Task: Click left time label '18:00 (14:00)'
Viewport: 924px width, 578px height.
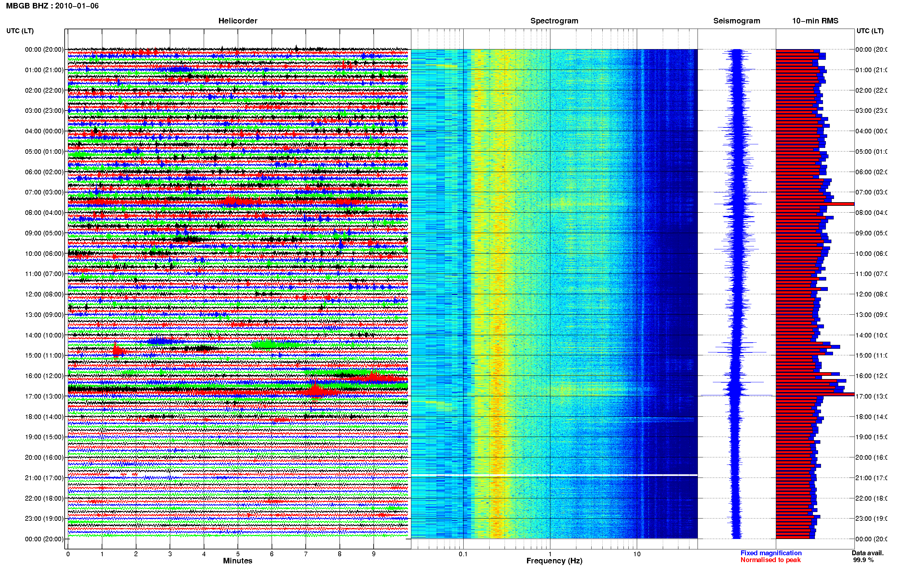Action: pos(44,417)
